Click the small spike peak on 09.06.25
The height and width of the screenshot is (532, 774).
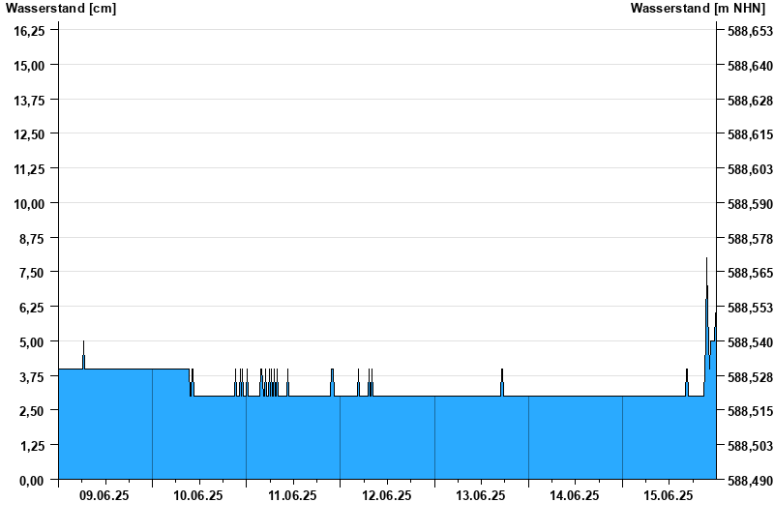pyautogui.click(x=83, y=341)
